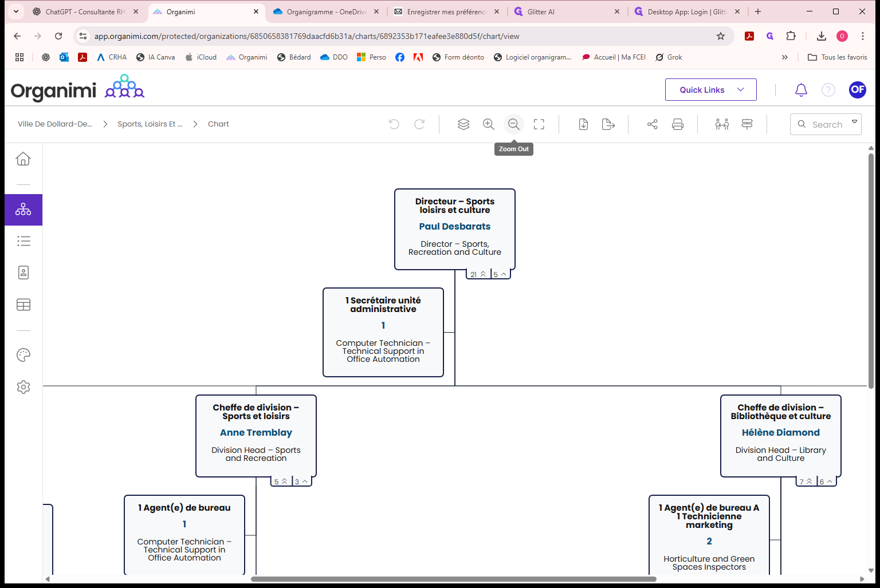The image size is (880, 588).
Task: Collapse 6 direct reports of Hélène Diamond
Action: tap(826, 482)
